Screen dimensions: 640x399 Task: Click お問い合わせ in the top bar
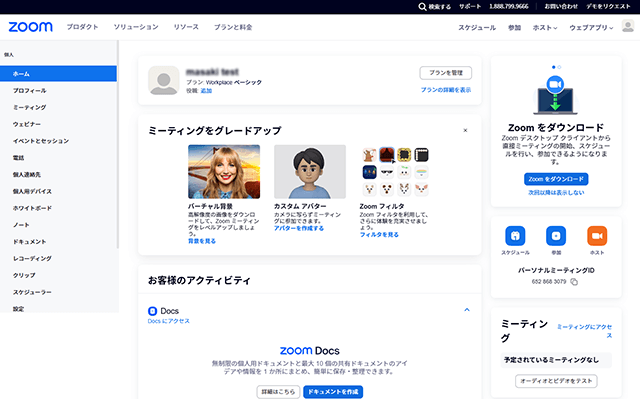point(561,7)
